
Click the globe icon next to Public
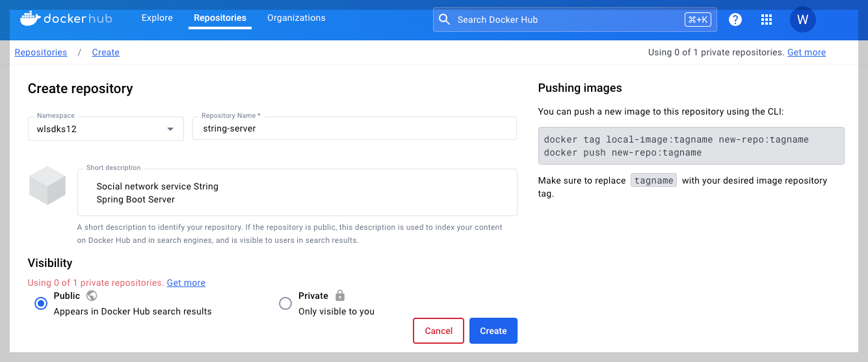click(92, 295)
